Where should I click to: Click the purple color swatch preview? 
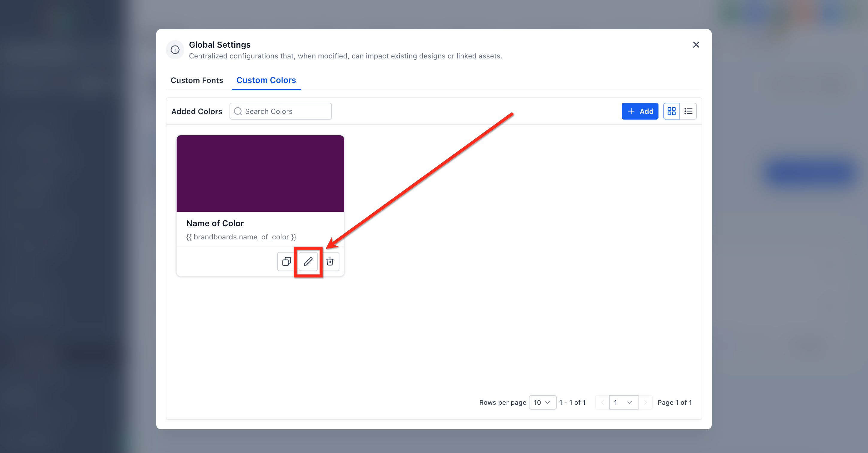click(260, 173)
